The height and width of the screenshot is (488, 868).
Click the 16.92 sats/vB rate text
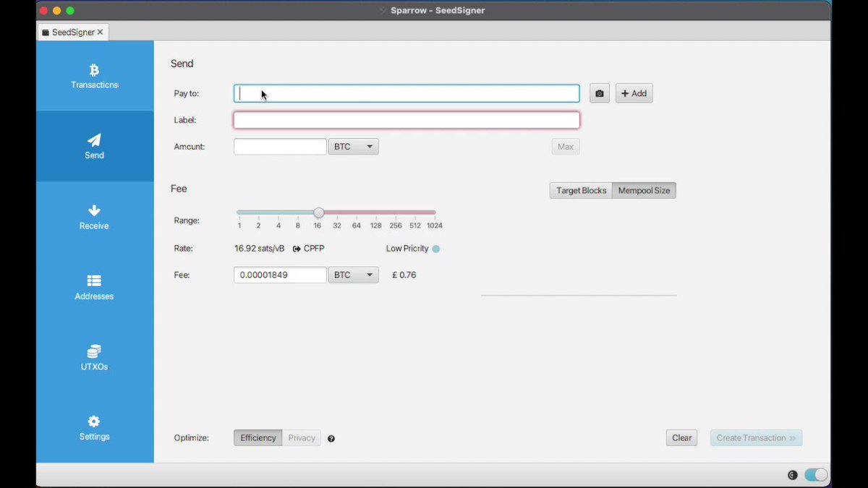(x=260, y=249)
